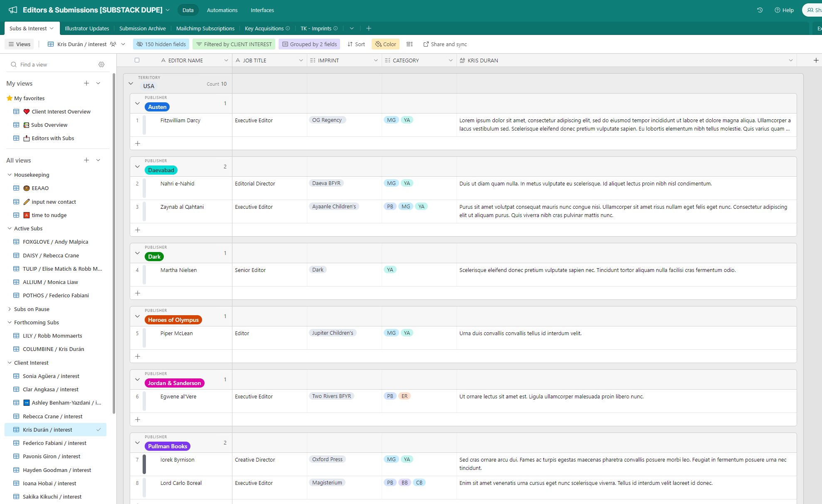Open the EEAAO view
Image resolution: width=822 pixels, height=504 pixels.
point(36,188)
